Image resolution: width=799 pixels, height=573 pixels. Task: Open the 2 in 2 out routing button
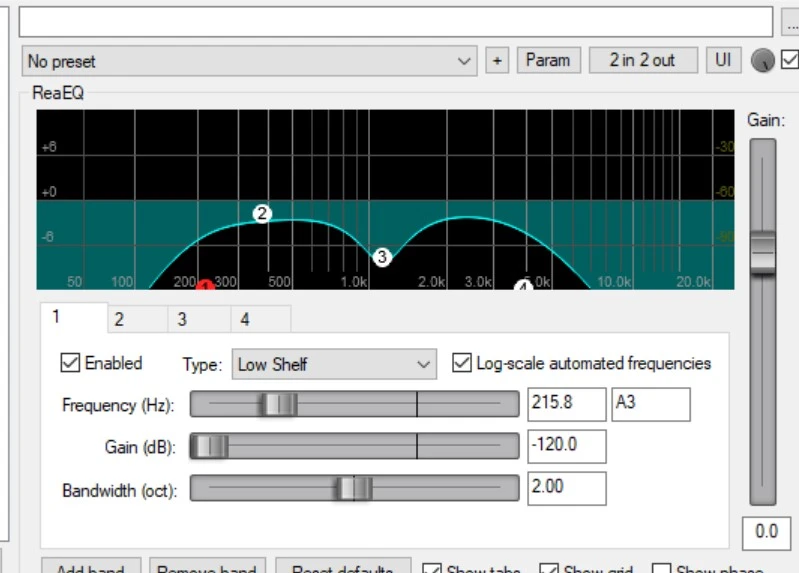[x=642, y=61]
